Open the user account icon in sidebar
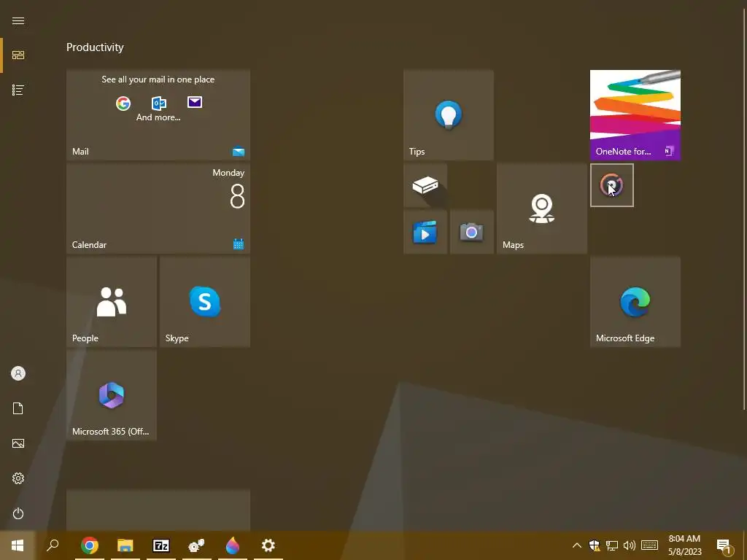The width and height of the screenshot is (747, 560). click(x=18, y=373)
